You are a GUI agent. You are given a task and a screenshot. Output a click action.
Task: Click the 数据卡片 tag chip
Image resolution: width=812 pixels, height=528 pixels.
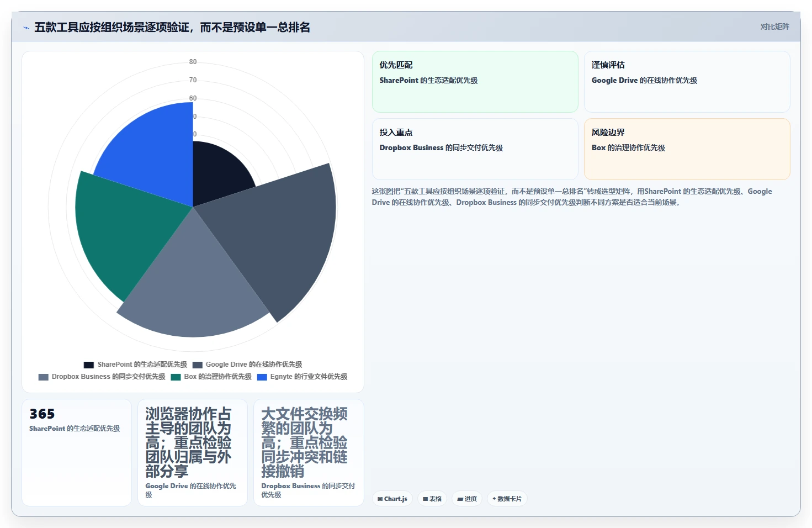tap(507, 499)
